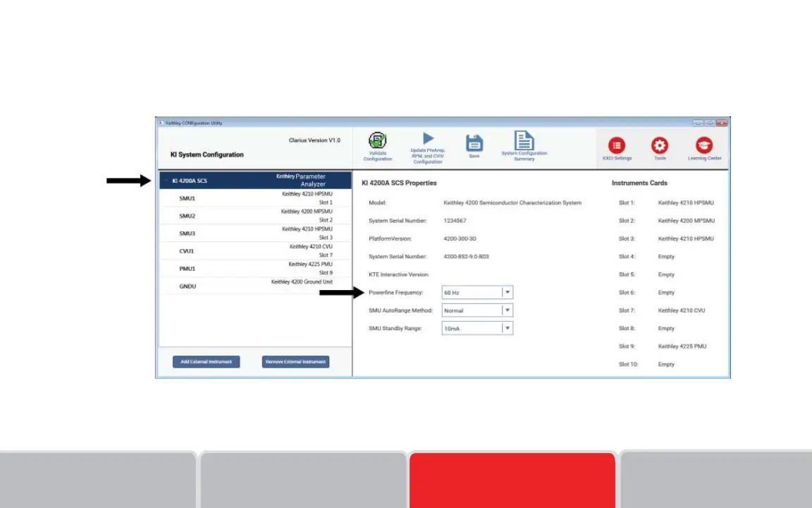This screenshot has width=812, height=508.
Task: Open KXCI Settings
Action: [x=617, y=149]
